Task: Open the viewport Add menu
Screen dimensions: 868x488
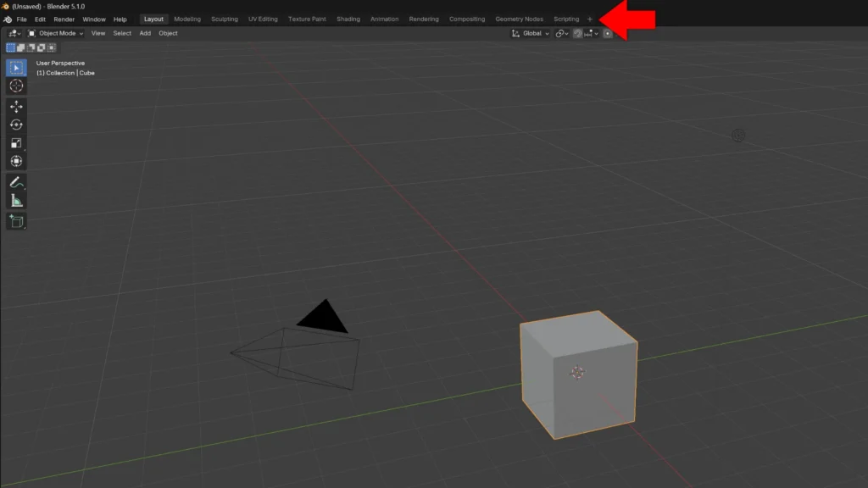Action: [145, 33]
